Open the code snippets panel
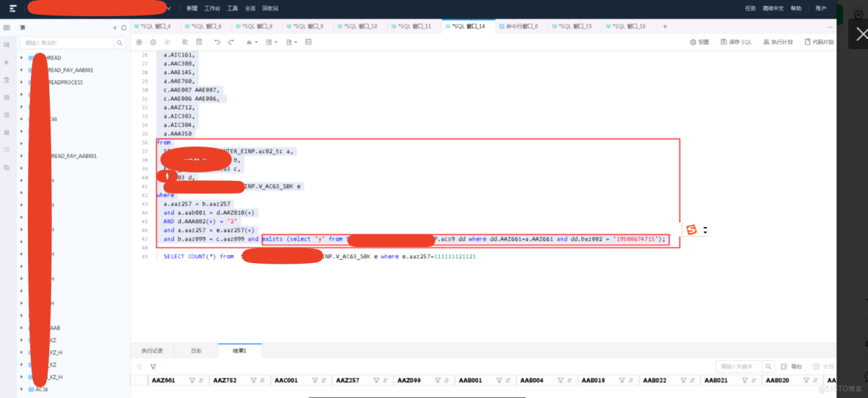The image size is (868, 398). [x=820, y=42]
